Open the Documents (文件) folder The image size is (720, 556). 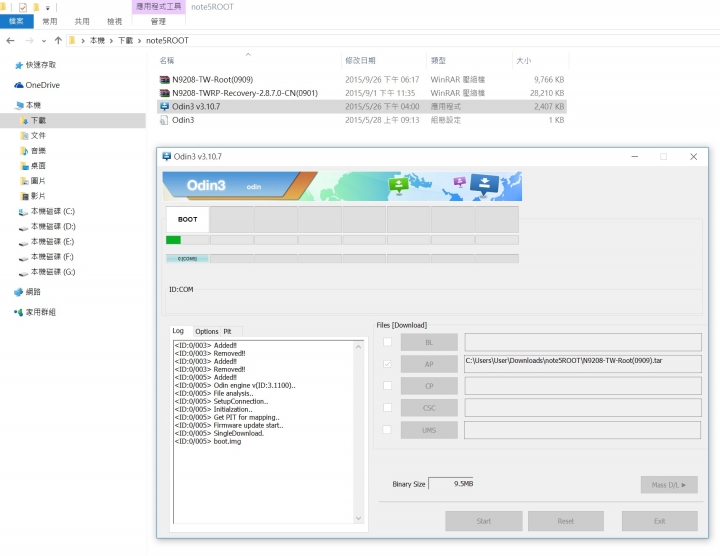[x=33, y=135]
